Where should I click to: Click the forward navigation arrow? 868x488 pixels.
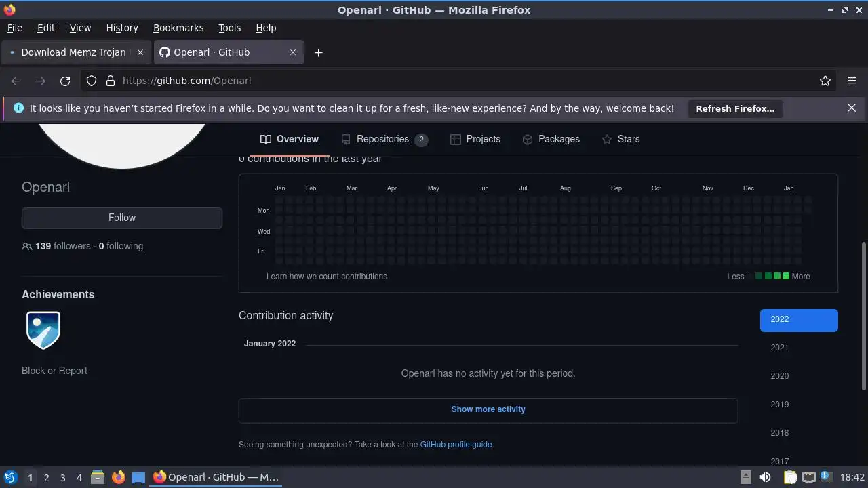pyautogui.click(x=41, y=81)
